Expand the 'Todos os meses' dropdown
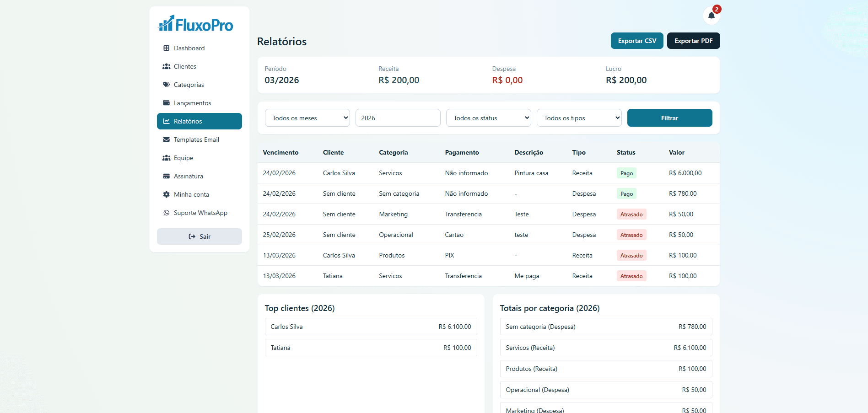The width and height of the screenshot is (868, 413). [x=307, y=118]
